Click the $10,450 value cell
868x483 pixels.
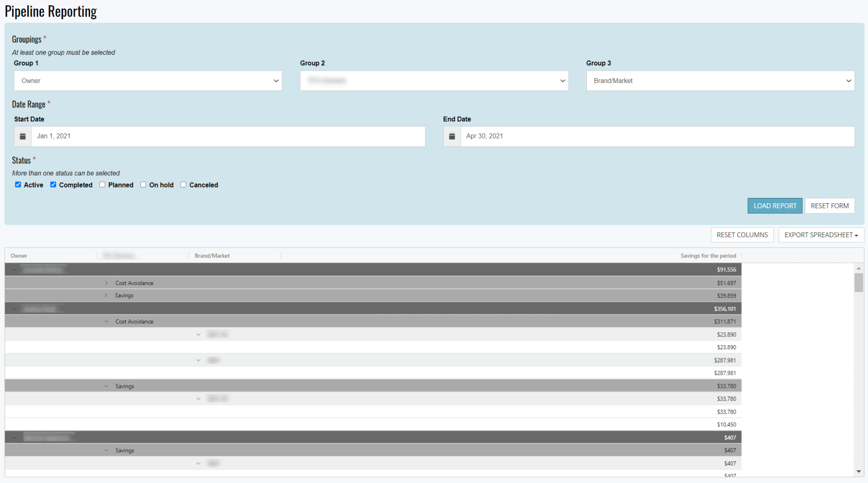click(727, 425)
